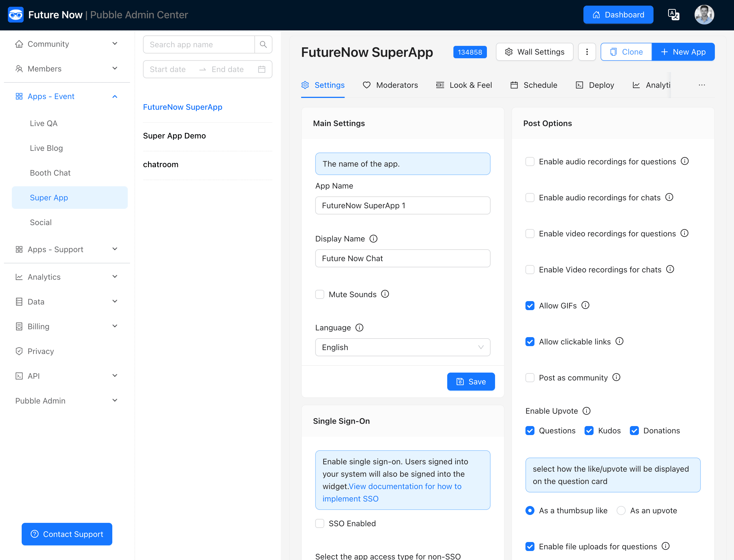734x560 pixels.
Task: Open the Language dropdown showing English
Action: [402, 347]
